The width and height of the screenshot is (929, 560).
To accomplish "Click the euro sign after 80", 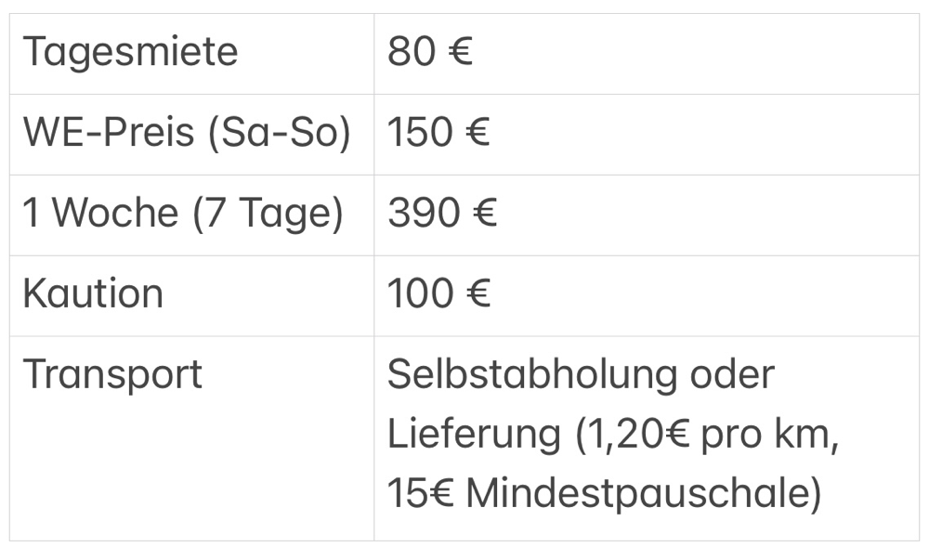I will [x=461, y=51].
